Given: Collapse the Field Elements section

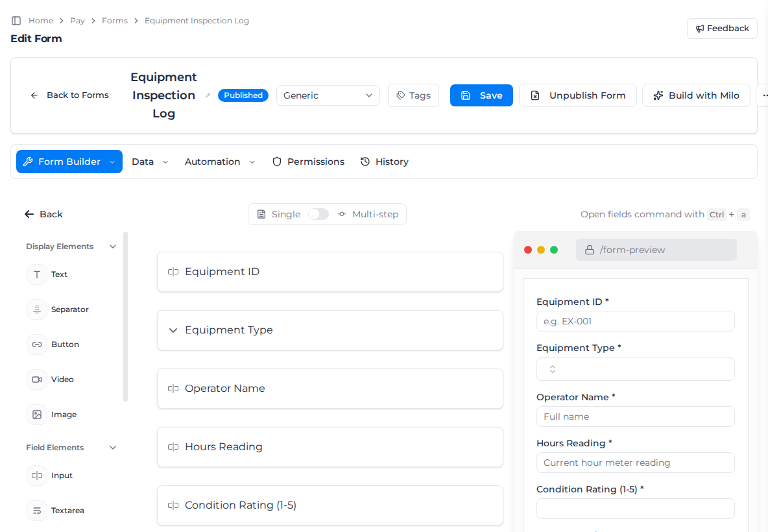Looking at the screenshot, I should [x=113, y=448].
